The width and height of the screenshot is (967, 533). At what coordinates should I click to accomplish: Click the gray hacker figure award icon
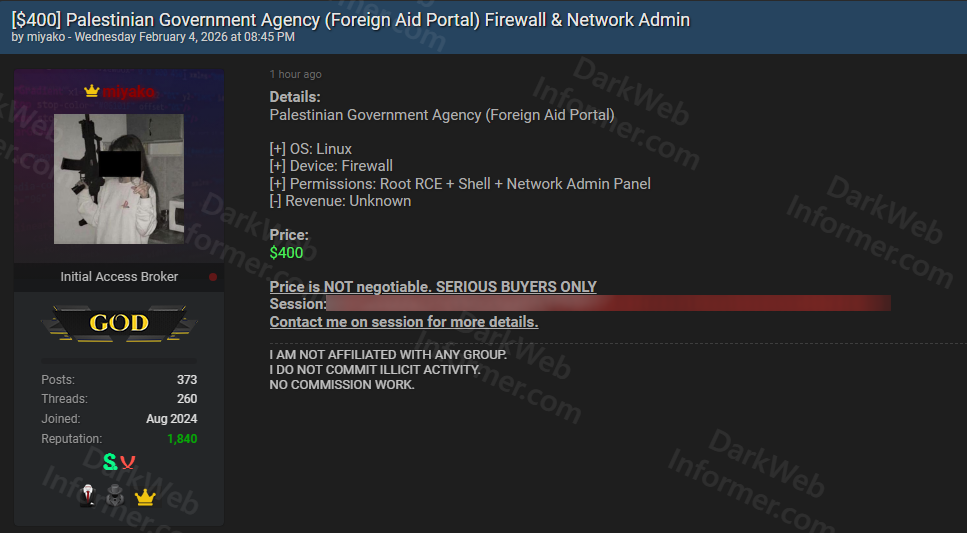click(x=115, y=497)
